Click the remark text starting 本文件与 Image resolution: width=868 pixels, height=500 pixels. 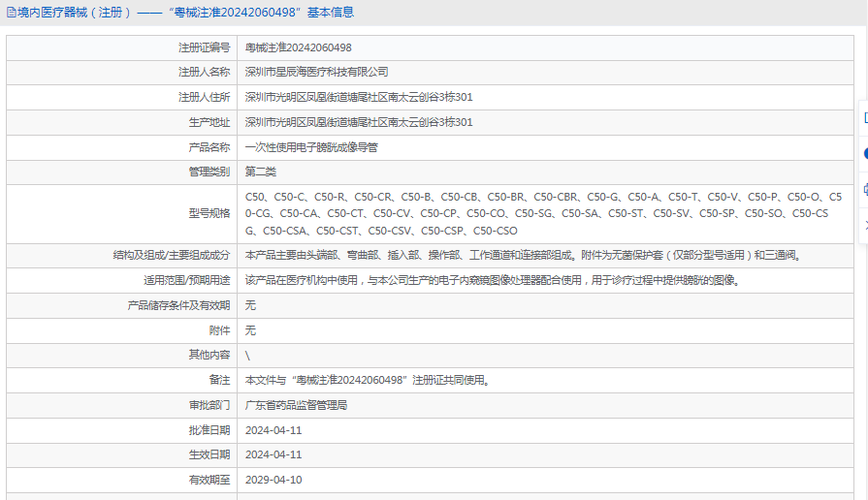[x=369, y=380]
